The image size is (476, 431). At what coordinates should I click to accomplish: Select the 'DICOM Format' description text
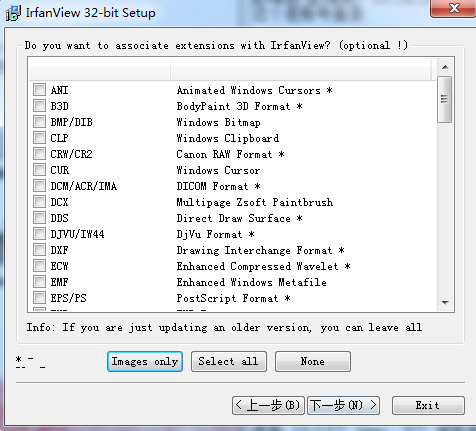point(218,186)
